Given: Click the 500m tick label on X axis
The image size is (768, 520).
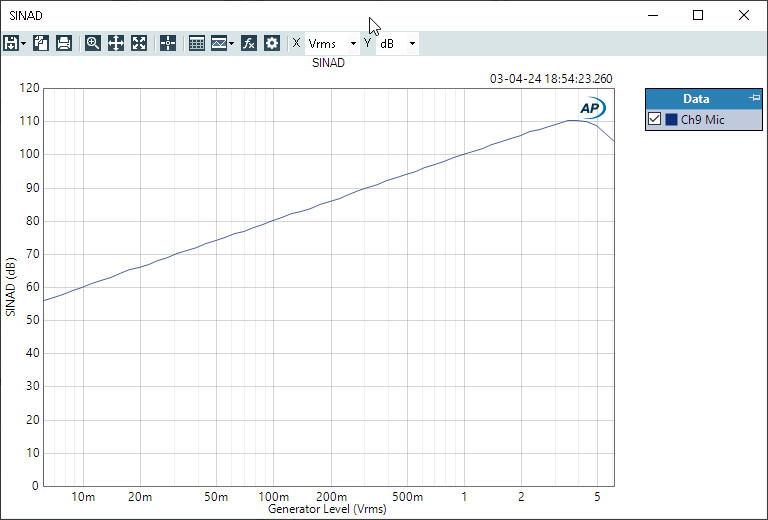Looking at the screenshot, I should pyautogui.click(x=408, y=497).
